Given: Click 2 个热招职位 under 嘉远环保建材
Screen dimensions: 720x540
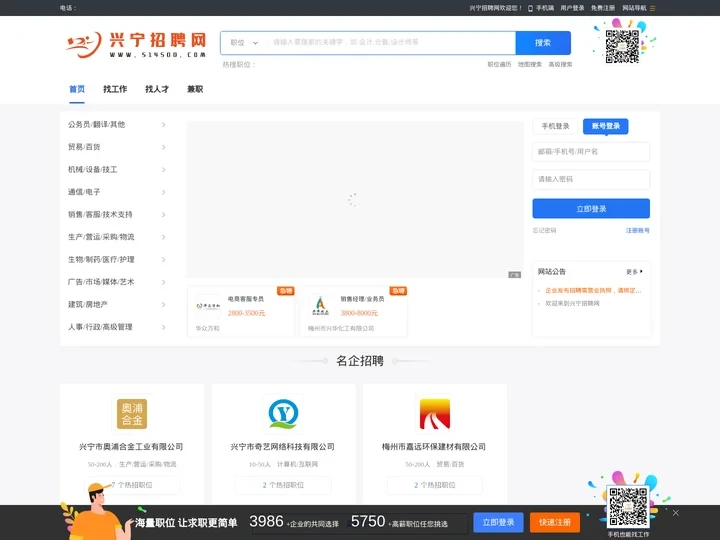Looking at the screenshot, I should [435, 485].
